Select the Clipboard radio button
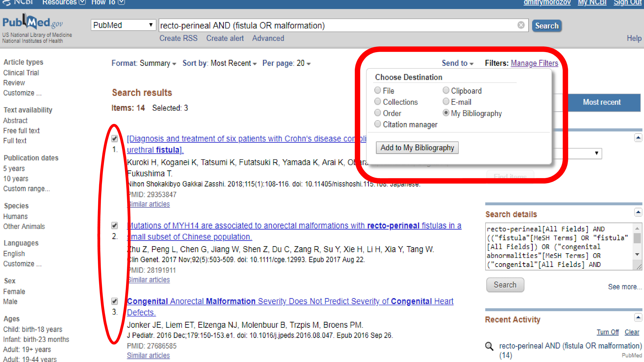This screenshot has width=644, height=362. coord(446,90)
